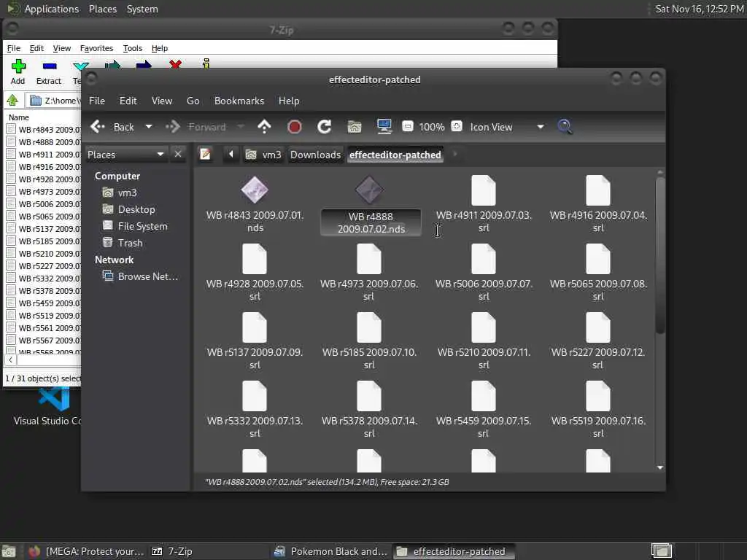This screenshot has width=747, height=560.
Task: Open the Icon View mode dropdown
Action: (x=507, y=127)
